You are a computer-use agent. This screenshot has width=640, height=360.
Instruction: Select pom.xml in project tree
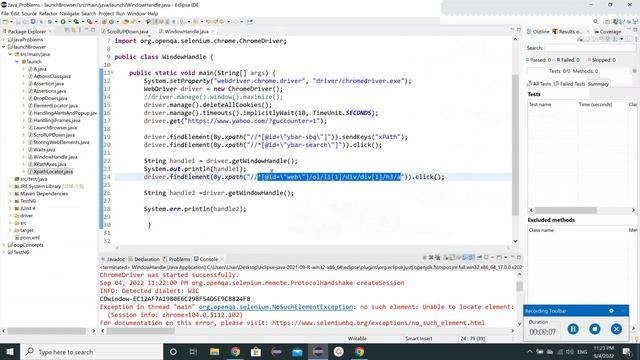pos(27,238)
